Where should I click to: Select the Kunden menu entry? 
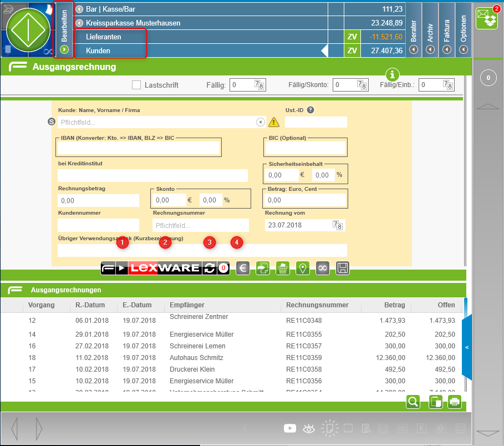(98, 51)
